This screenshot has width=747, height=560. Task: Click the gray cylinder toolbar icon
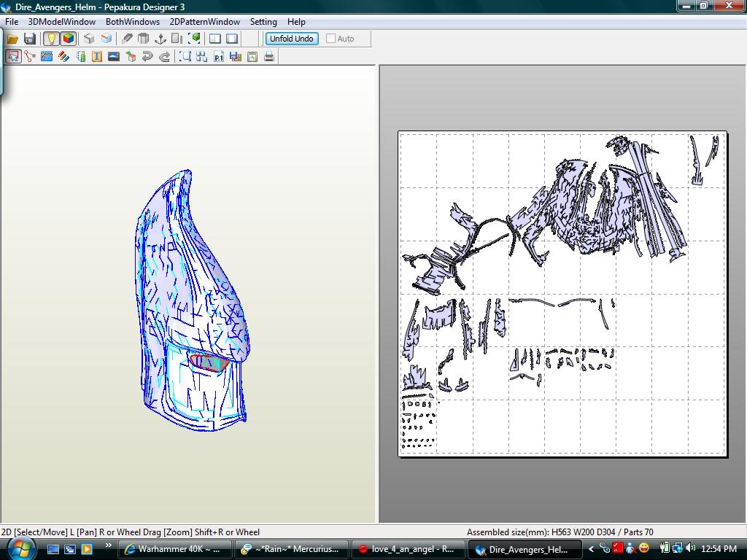(143, 39)
